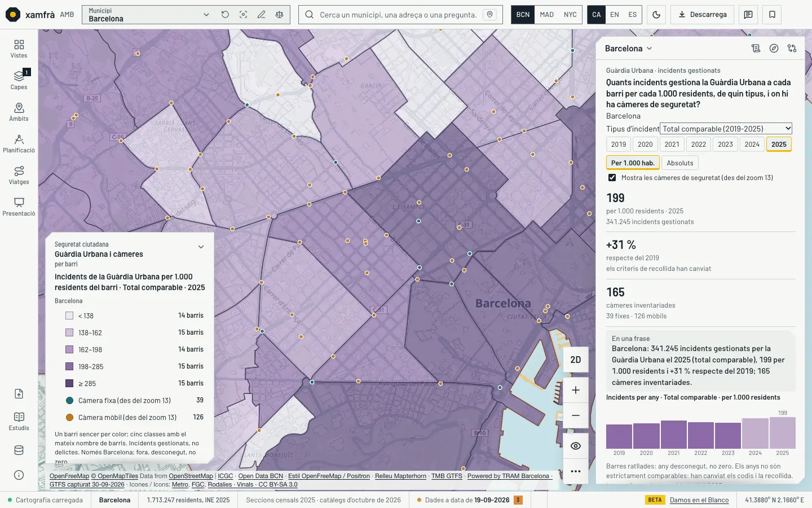Image resolution: width=812 pixels, height=508 pixels.
Task: Click the file upload icon in sidebar
Action: click(x=19, y=394)
